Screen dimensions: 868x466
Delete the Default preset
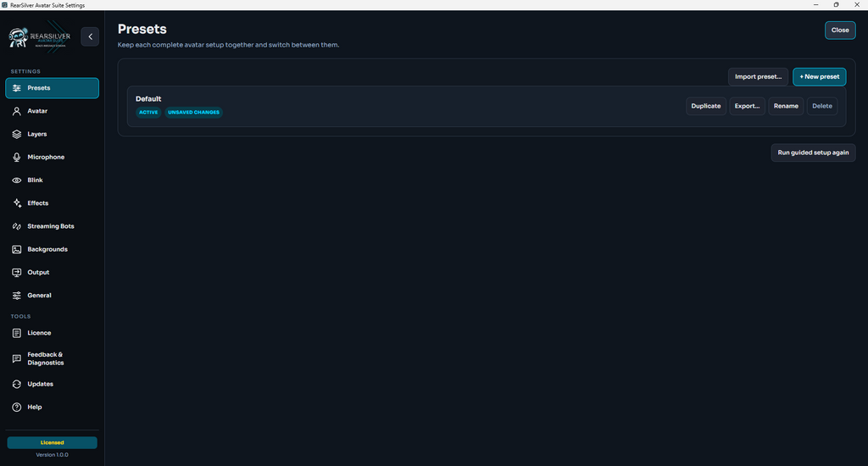click(822, 106)
